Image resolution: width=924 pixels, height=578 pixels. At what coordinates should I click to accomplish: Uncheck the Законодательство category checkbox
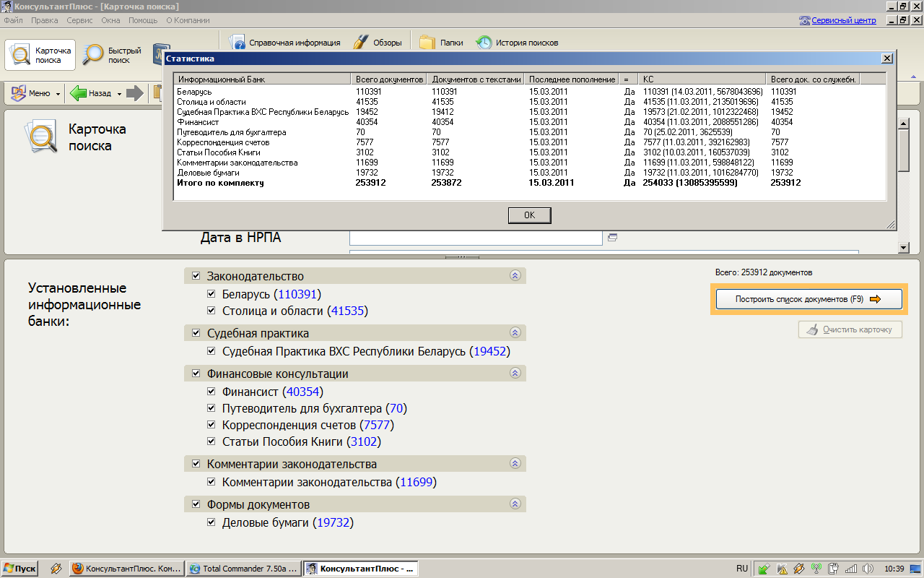coord(196,276)
